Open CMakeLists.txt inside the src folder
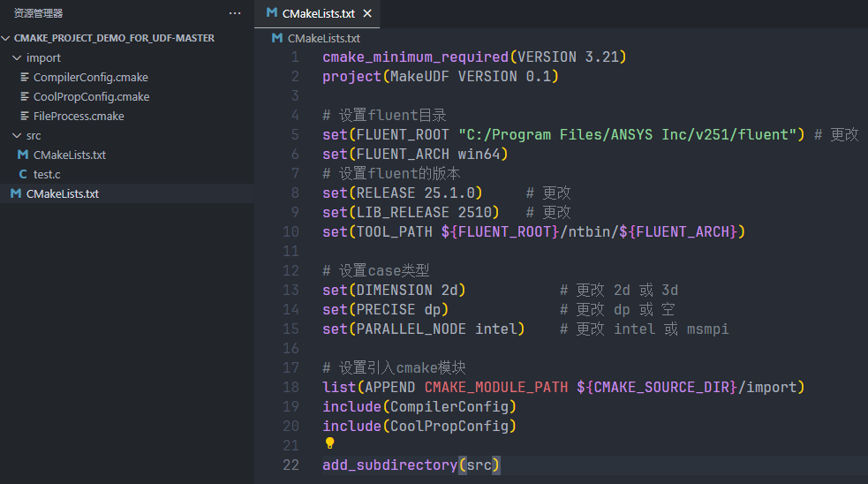The height and width of the screenshot is (484, 868). click(69, 155)
